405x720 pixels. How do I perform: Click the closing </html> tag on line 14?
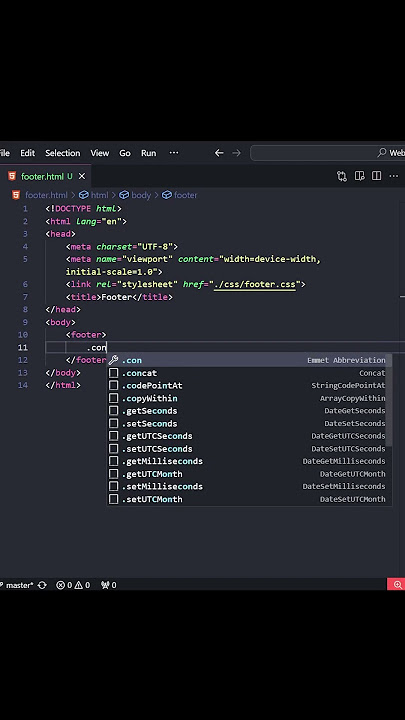click(63, 386)
